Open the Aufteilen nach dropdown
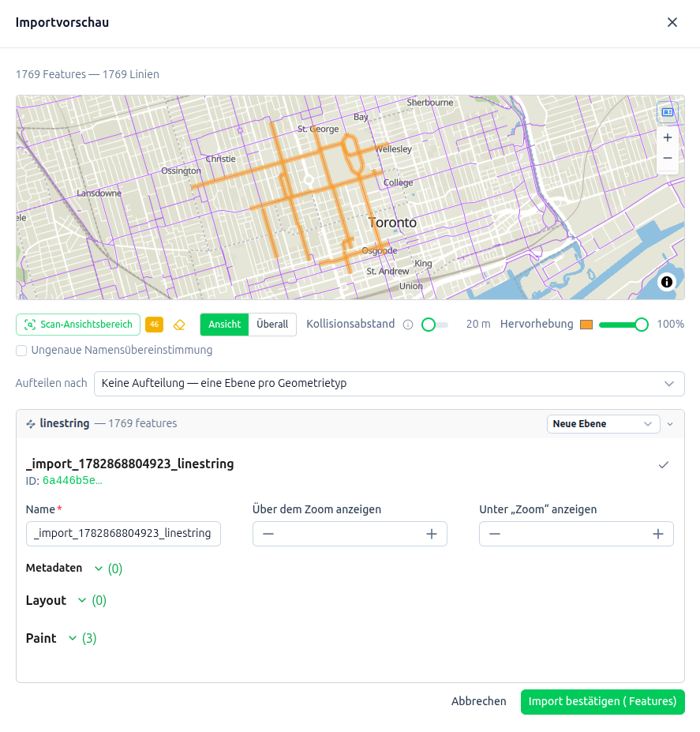This screenshot has width=700, height=732. pos(389,384)
